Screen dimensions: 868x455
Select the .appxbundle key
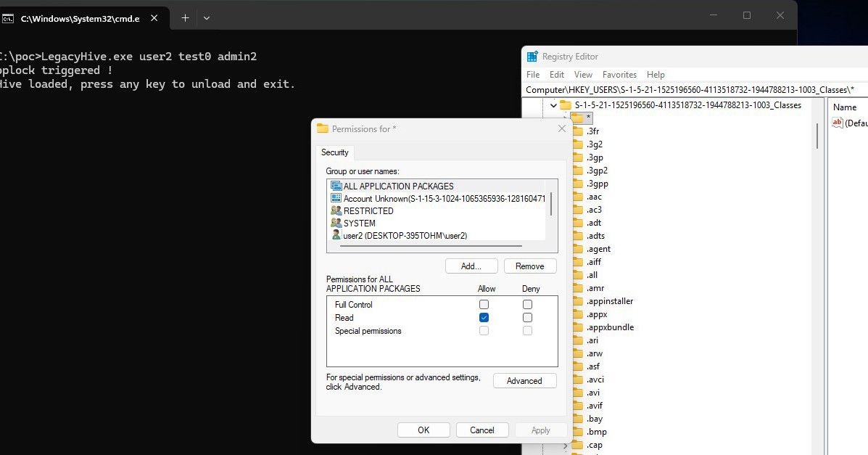point(610,327)
